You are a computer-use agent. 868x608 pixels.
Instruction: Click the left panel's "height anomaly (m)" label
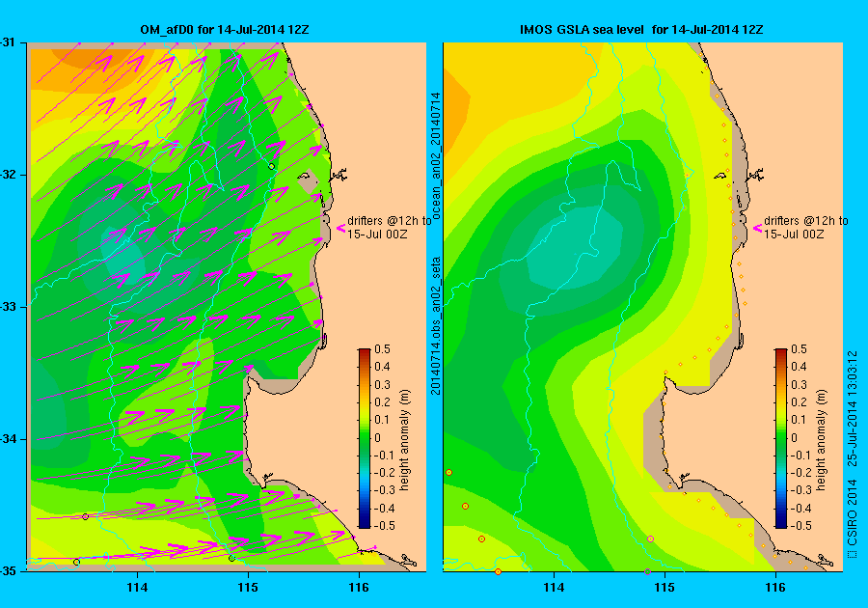[x=405, y=440]
